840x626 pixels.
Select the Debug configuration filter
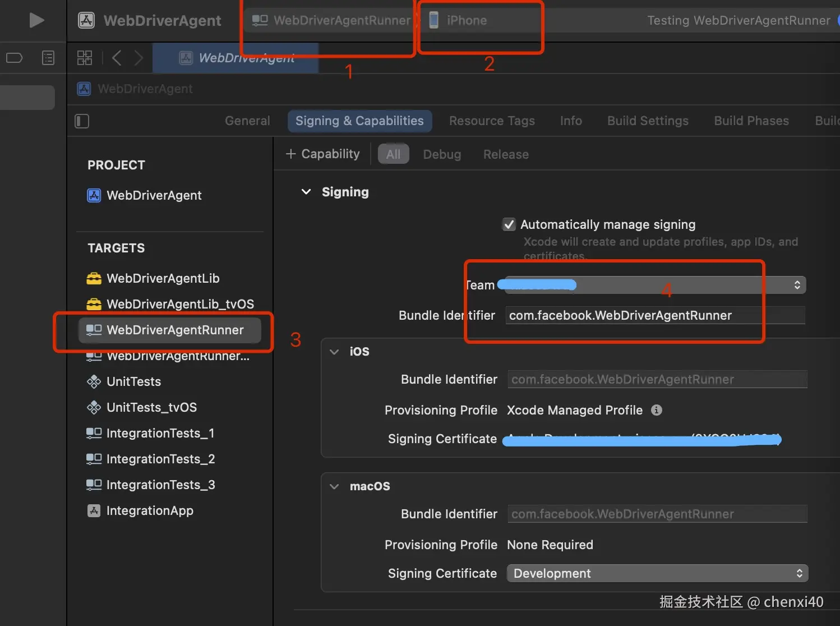(442, 154)
